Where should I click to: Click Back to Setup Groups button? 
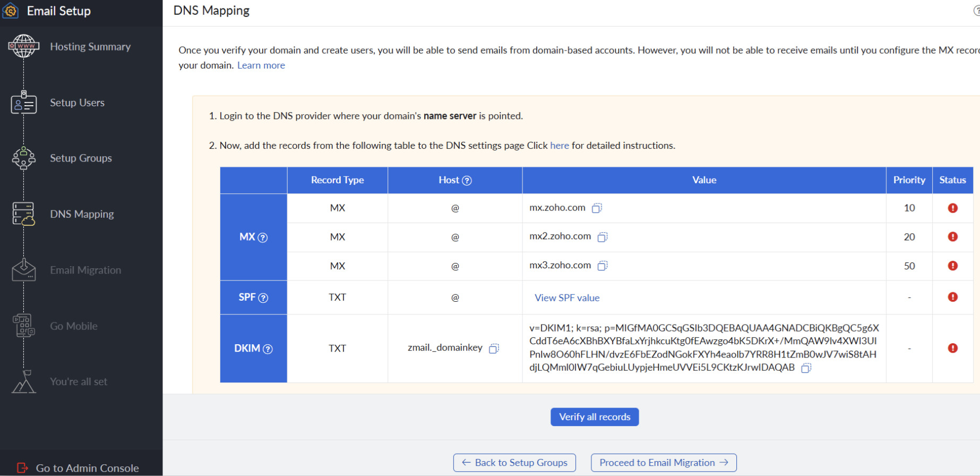click(514, 463)
